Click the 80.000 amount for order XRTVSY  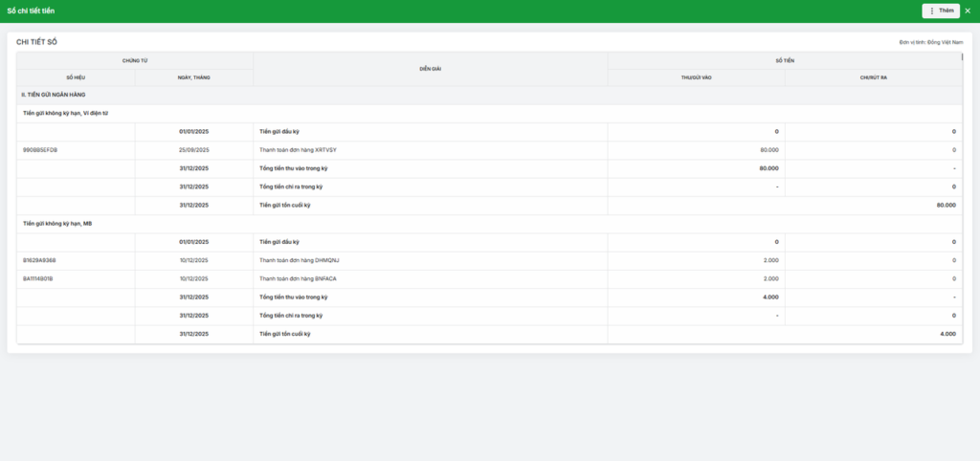(x=768, y=150)
